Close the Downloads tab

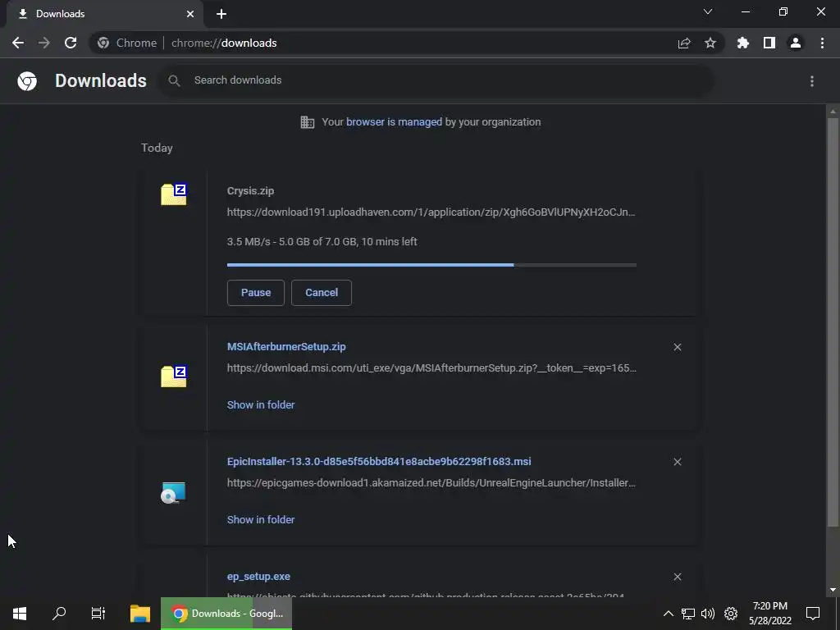click(x=190, y=14)
